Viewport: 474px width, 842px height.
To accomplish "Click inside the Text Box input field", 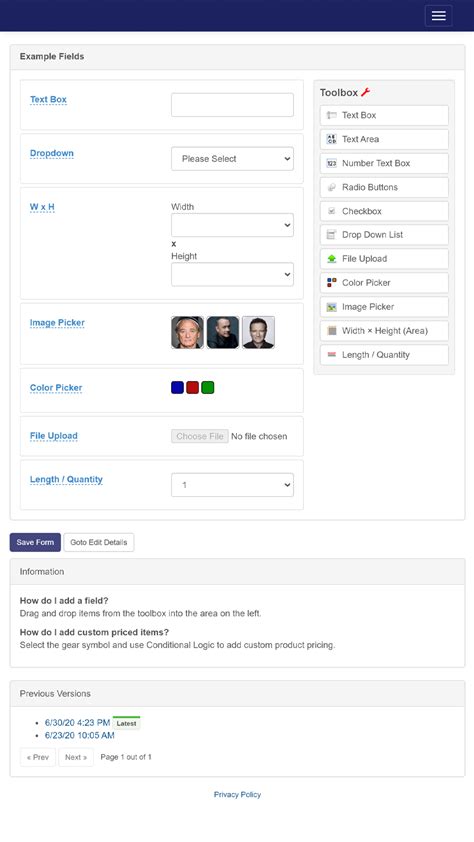I will (232, 105).
